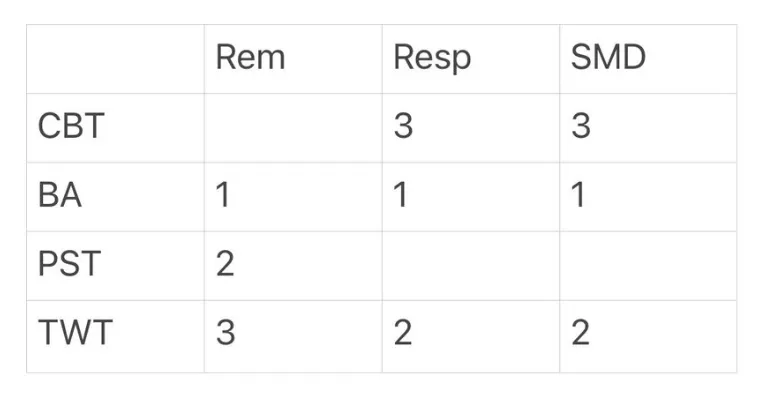Select the empty Resp cell in PST row
The height and width of the screenshot is (406, 766).
point(470,265)
